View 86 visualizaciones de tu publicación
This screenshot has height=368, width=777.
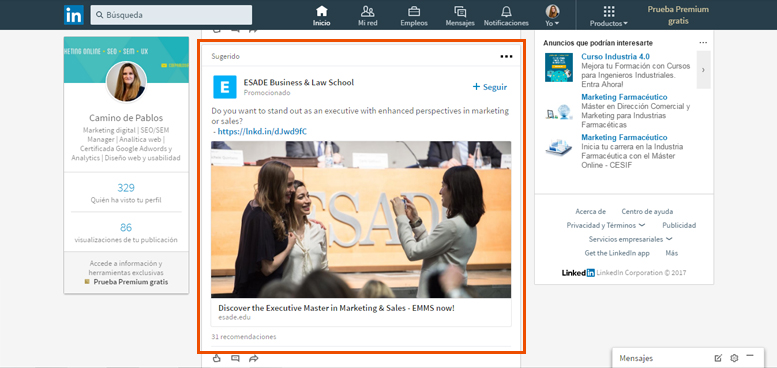(x=126, y=233)
